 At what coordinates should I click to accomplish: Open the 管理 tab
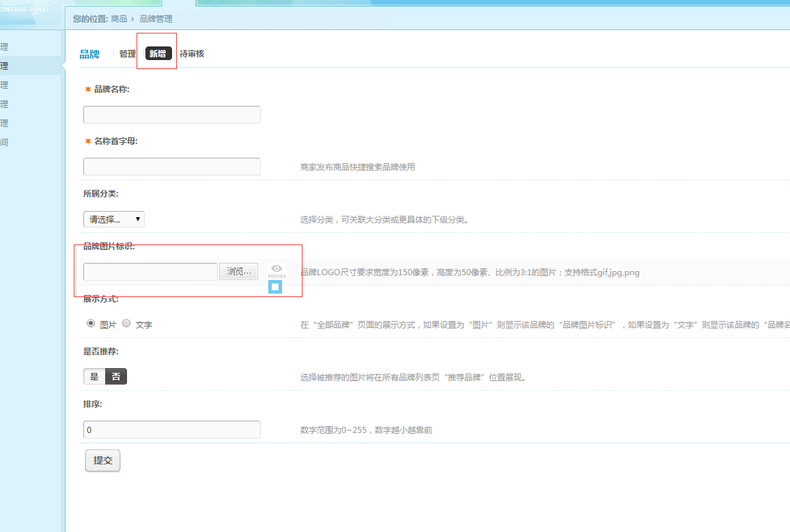click(x=128, y=54)
